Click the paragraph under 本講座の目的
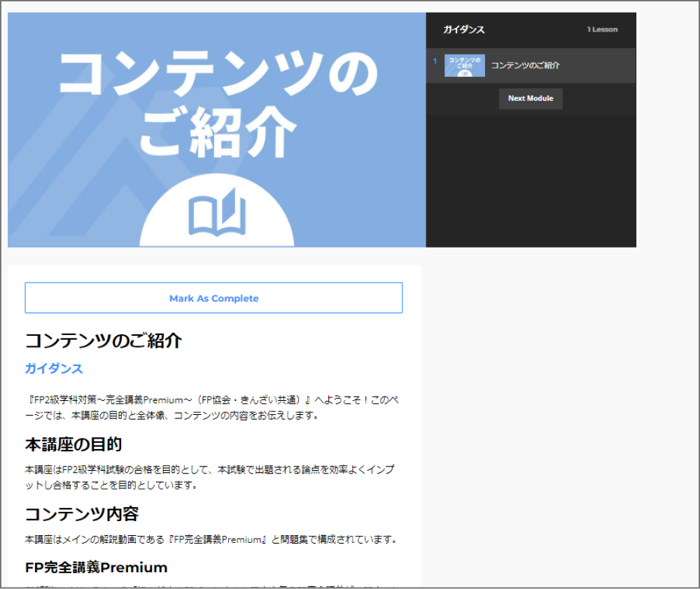Viewport: 700px width, 589px height. point(210,477)
